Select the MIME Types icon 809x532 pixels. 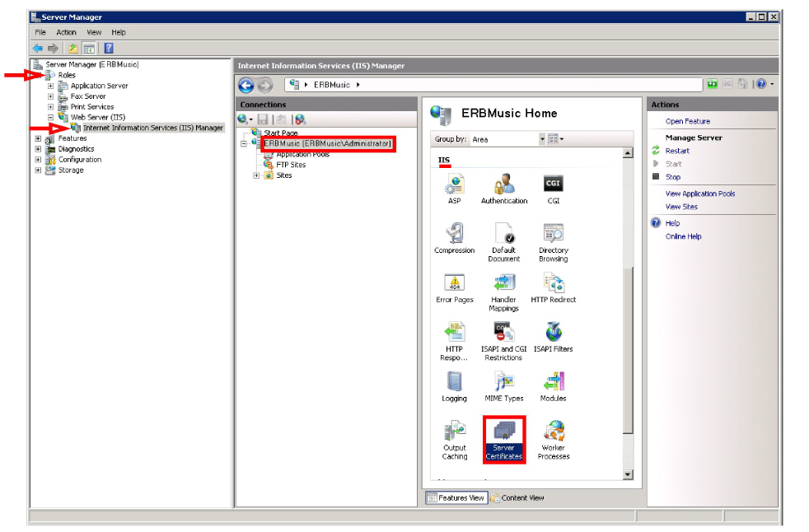(x=503, y=386)
